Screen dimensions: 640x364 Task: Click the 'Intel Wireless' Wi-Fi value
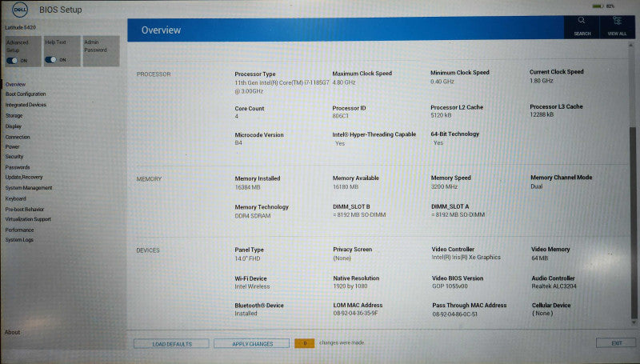[x=252, y=286]
